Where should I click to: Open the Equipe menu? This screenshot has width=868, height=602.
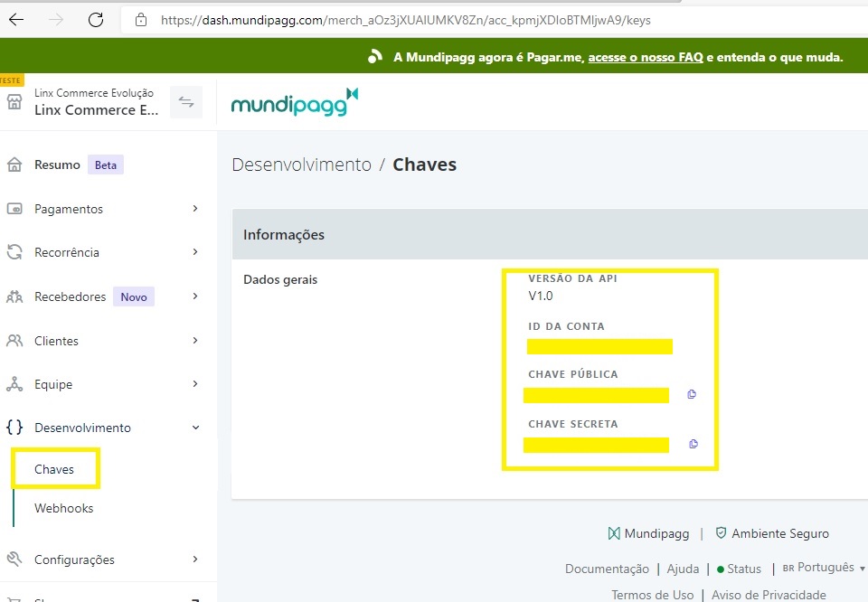[x=53, y=384]
